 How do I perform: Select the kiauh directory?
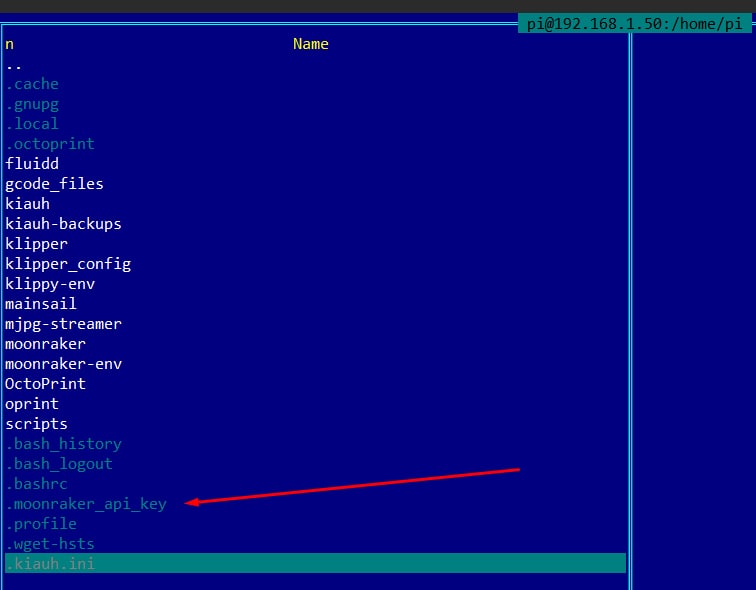coord(27,204)
